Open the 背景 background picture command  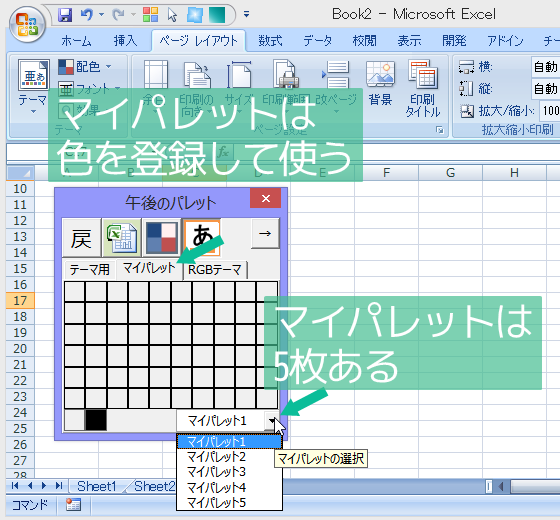pos(380,84)
